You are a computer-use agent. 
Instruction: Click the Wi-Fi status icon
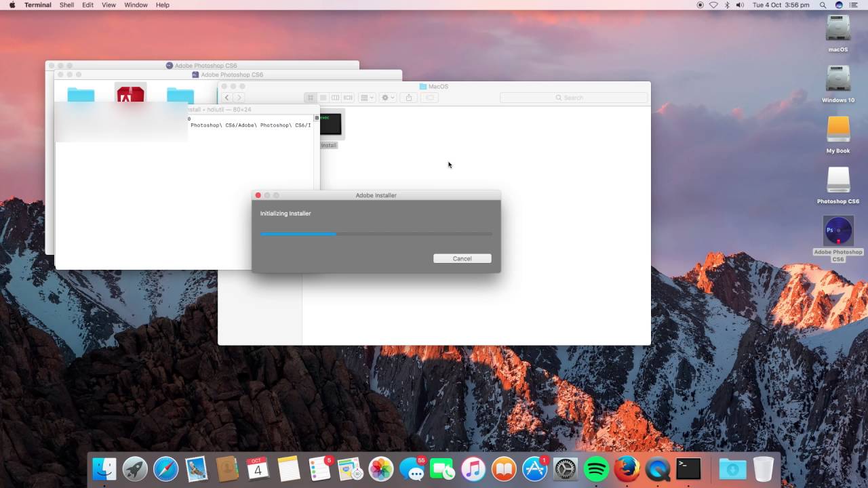pyautogui.click(x=713, y=5)
